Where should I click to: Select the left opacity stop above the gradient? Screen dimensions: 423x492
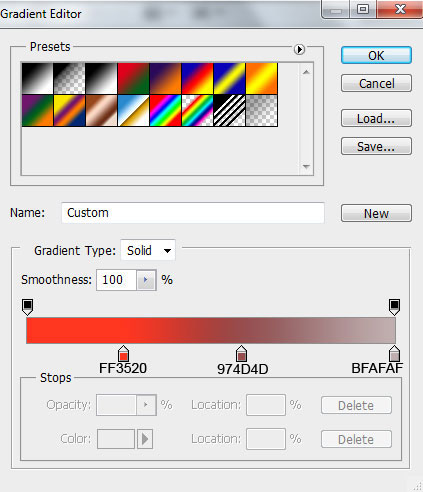(27, 307)
